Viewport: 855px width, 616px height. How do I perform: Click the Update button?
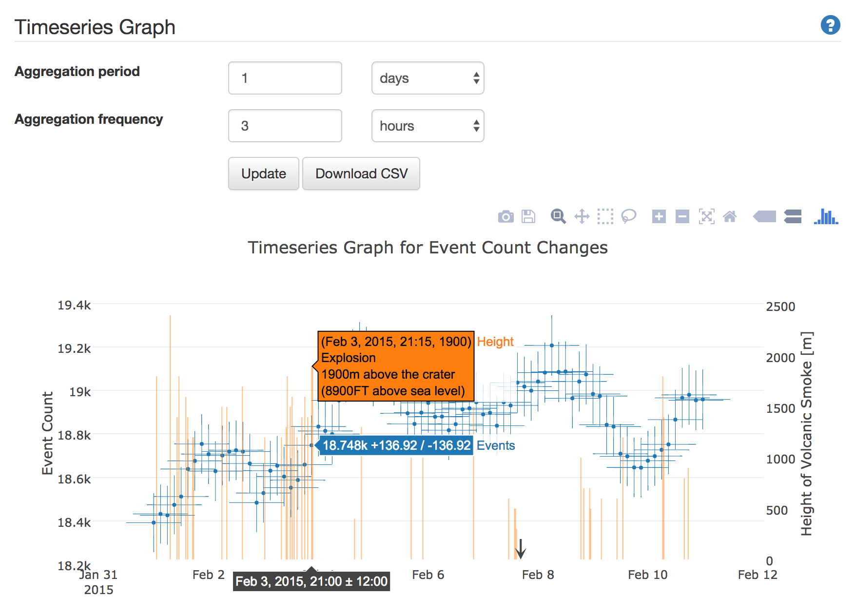pos(264,173)
